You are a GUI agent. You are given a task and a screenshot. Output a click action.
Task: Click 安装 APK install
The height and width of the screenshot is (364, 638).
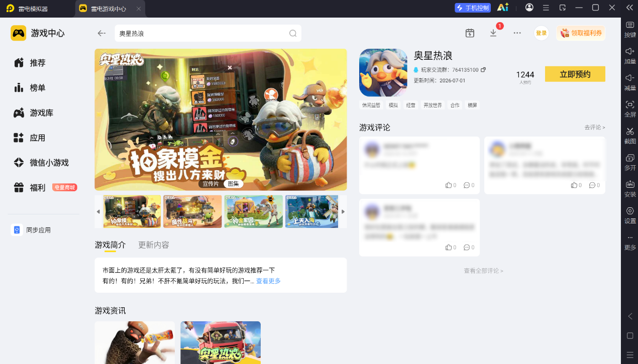tap(630, 189)
